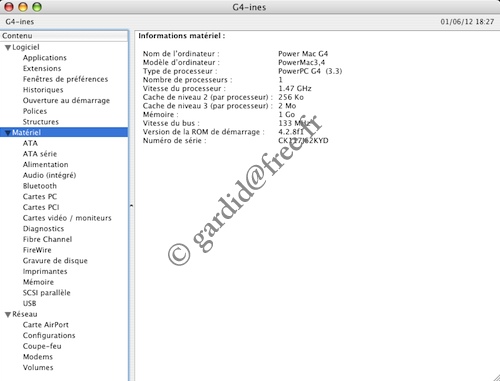
Task: Click the 'Nom de l'ordinateur' label
Action: click(181, 53)
